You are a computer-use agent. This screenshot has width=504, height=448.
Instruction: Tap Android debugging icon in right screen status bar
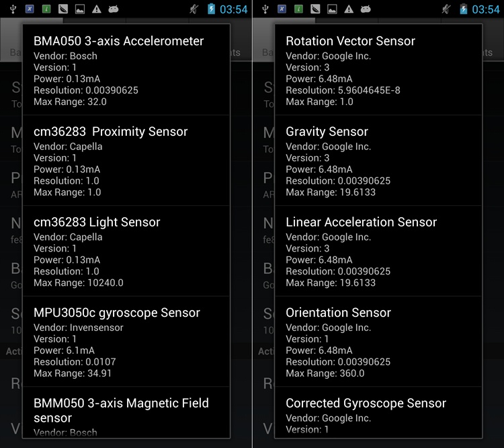tap(366, 9)
